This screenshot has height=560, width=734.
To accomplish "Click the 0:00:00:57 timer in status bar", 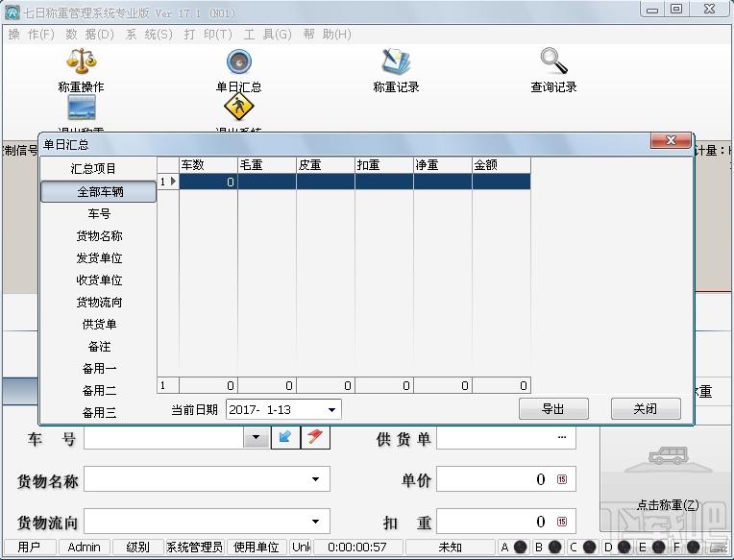I will click(357, 547).
